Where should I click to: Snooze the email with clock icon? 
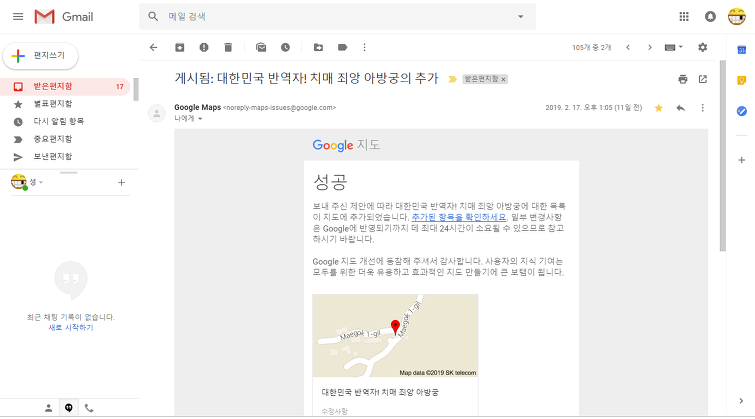point(286,47)
